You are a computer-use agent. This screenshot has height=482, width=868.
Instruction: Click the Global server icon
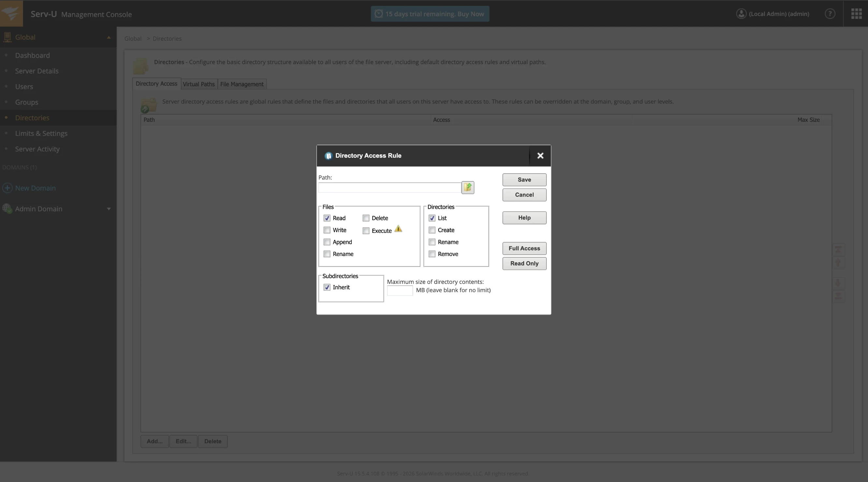[7, 37]
